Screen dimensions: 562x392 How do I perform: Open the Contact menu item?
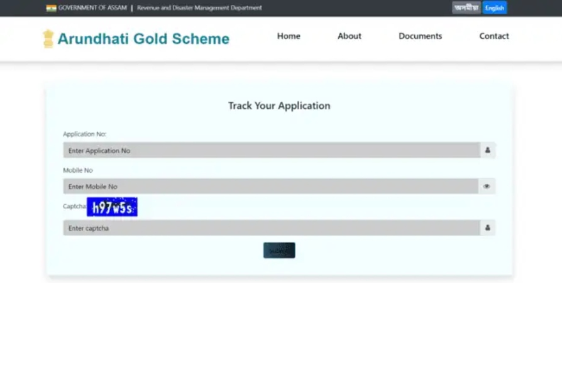tap(494, 36)
